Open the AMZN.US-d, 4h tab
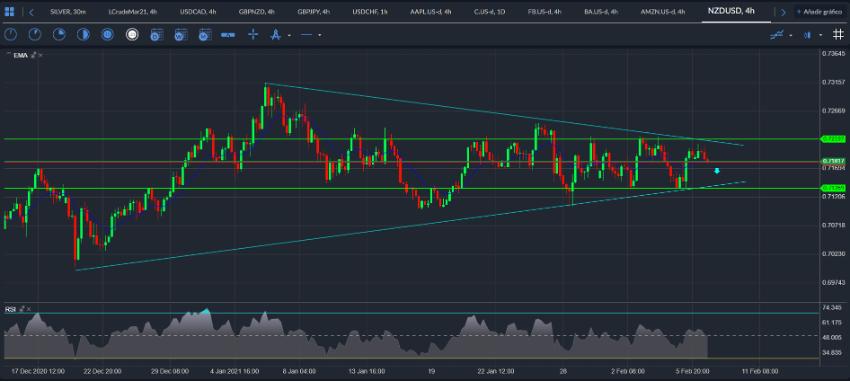This screenshot has width=850, height=382. (x=662, y=11)
